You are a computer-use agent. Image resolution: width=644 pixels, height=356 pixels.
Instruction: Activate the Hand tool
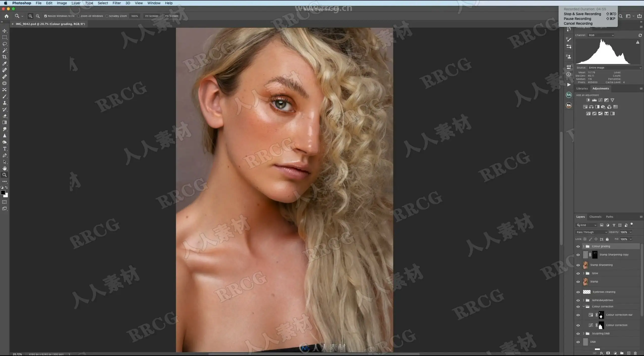(5, 168)
